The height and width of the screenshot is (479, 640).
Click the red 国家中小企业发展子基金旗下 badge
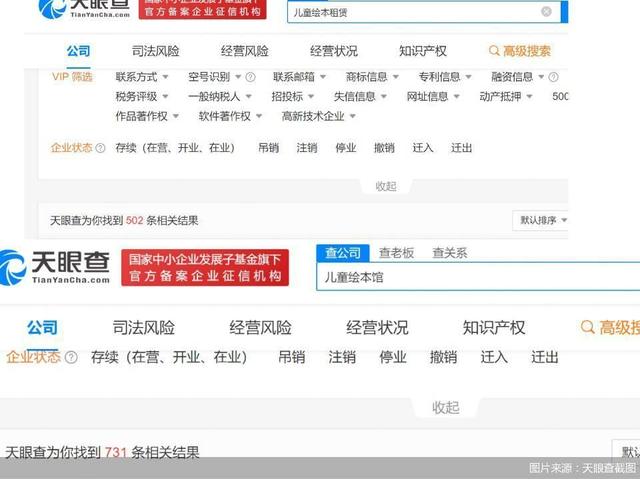click(205, 267)
